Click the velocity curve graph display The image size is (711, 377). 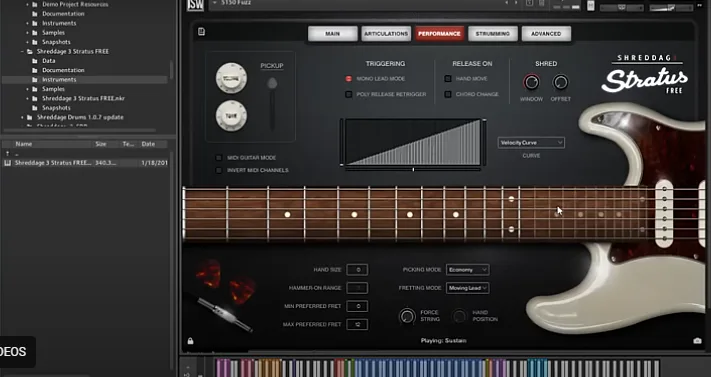click(413, 142)
